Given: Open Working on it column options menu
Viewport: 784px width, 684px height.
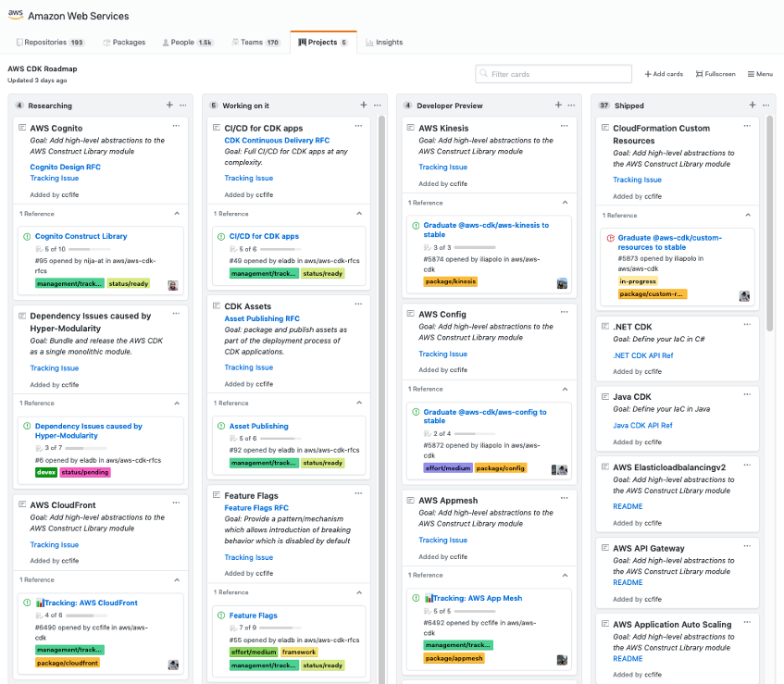Looking at the screenshot, I should click(x=378, y=105).
